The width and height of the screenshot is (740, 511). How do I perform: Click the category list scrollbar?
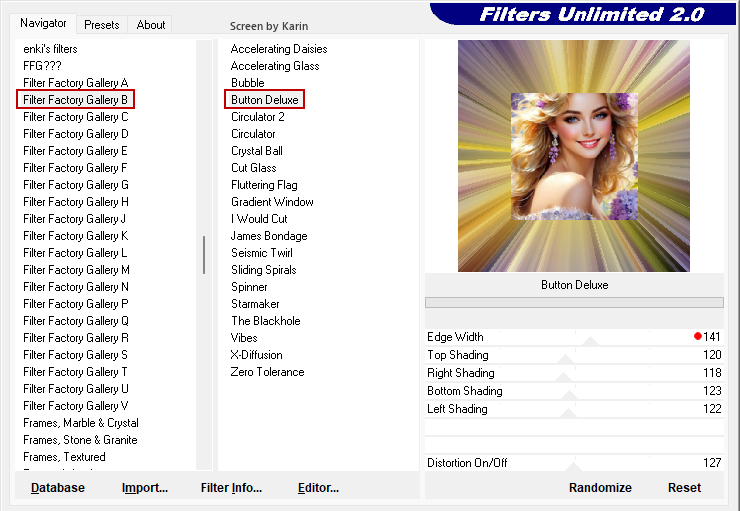click(204, 255)
